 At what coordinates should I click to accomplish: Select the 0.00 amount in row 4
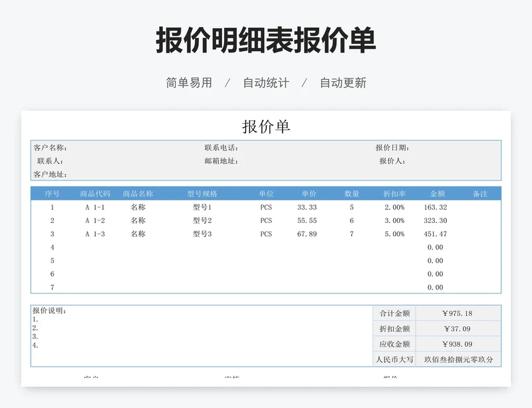[x=436, y=248]
